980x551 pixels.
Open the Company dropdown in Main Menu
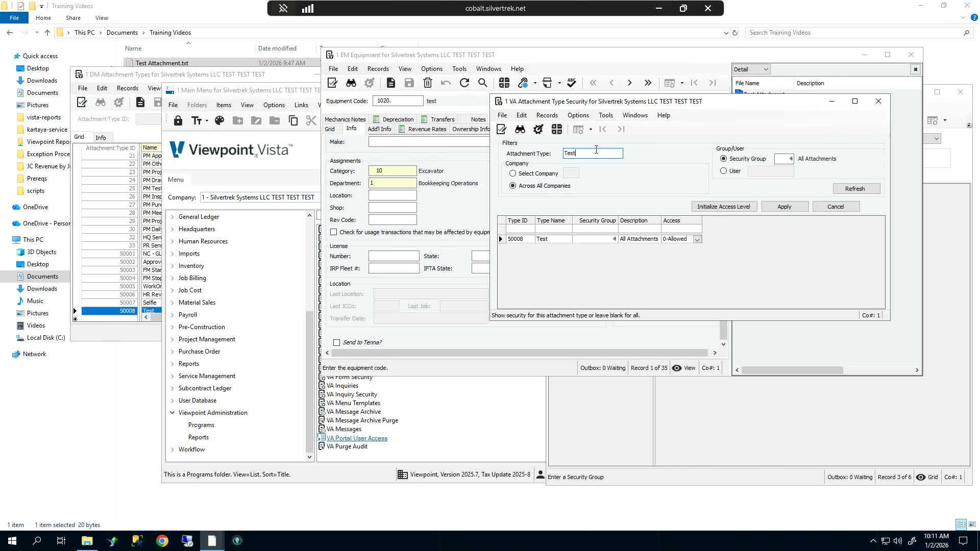259,197
